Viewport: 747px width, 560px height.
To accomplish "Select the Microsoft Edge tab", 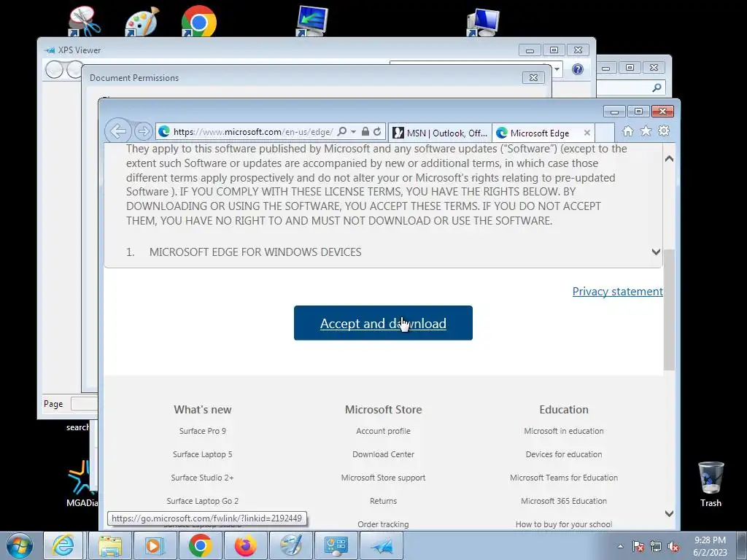I will tap(539, 133).
